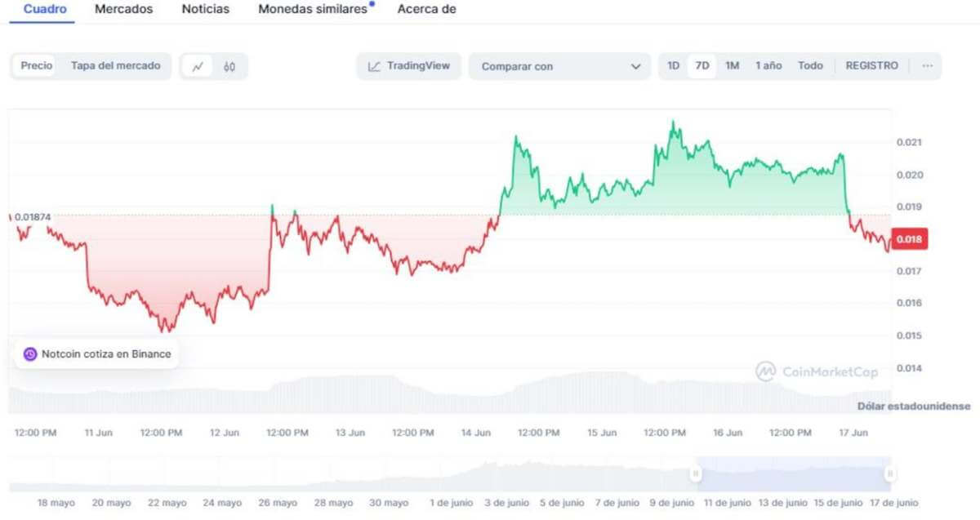This screenshot has height=520, width=980.
Task: Switch to the Mercados tab
Action: click(123, 9)
